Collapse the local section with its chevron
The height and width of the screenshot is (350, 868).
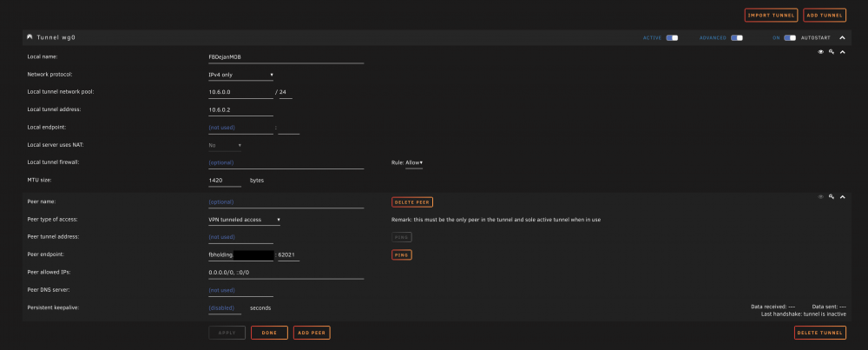(x=843, y=52)
